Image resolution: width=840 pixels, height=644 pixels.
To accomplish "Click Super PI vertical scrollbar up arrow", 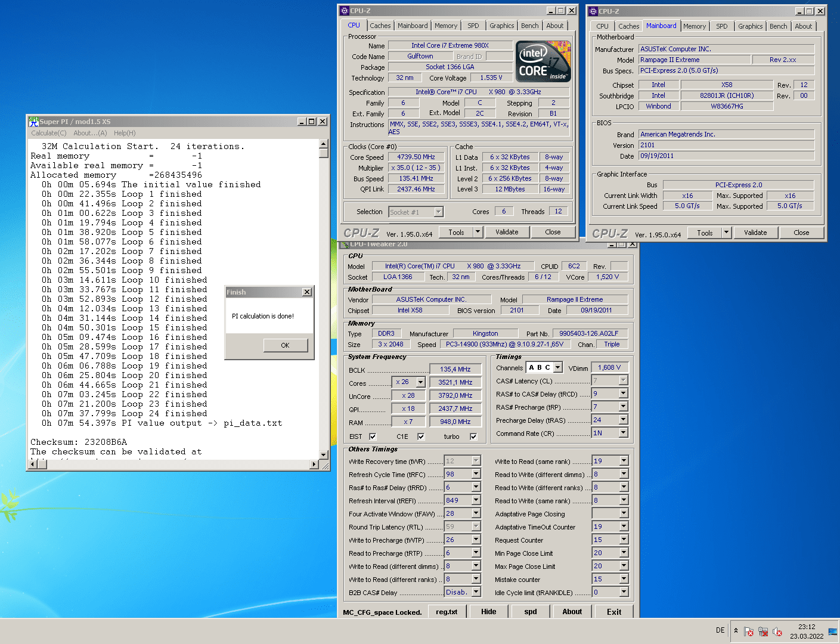I will (324, 144).
